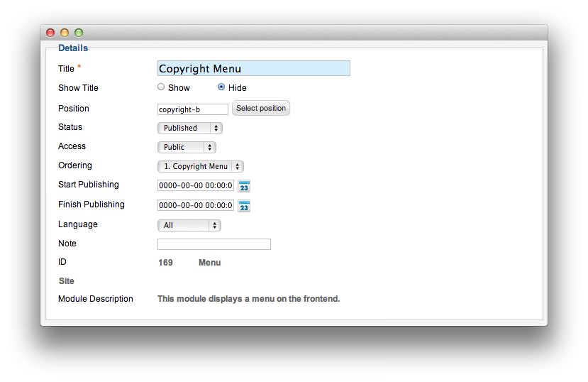This screenshot has width=588, height=382.
Task: Close the window with the red button
Action: 50,33
